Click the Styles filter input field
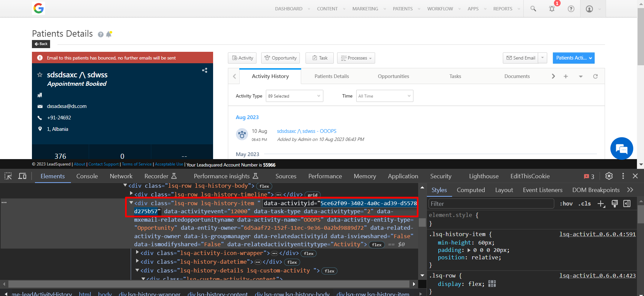 (491, 203)
